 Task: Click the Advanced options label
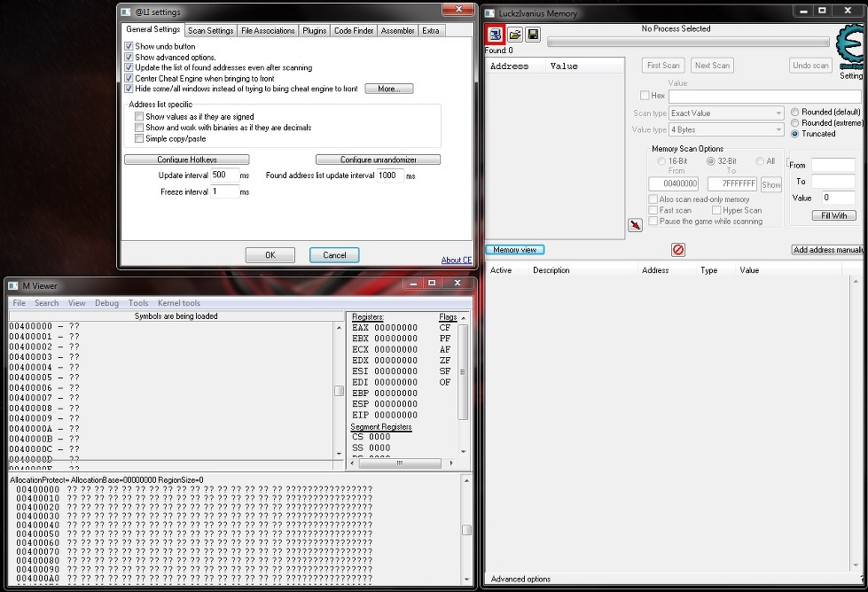coord(521,579)
